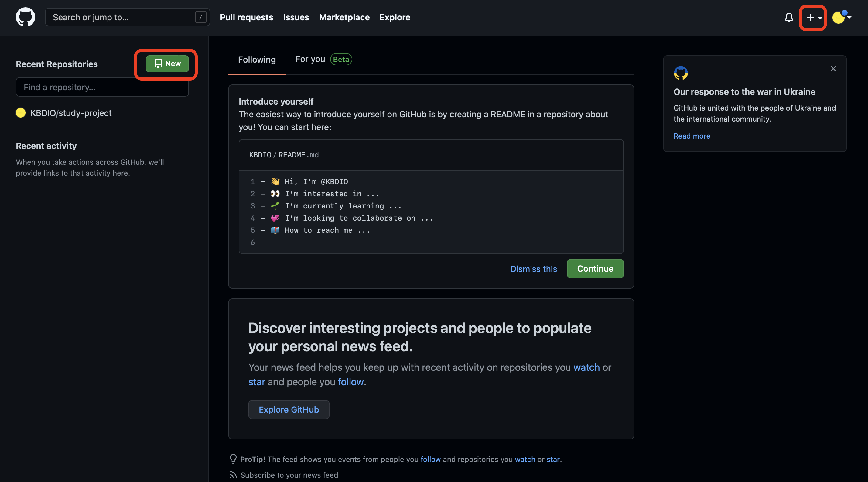868x482 pixels.
Task: Click the Continue button
Action: coord(595,269)
